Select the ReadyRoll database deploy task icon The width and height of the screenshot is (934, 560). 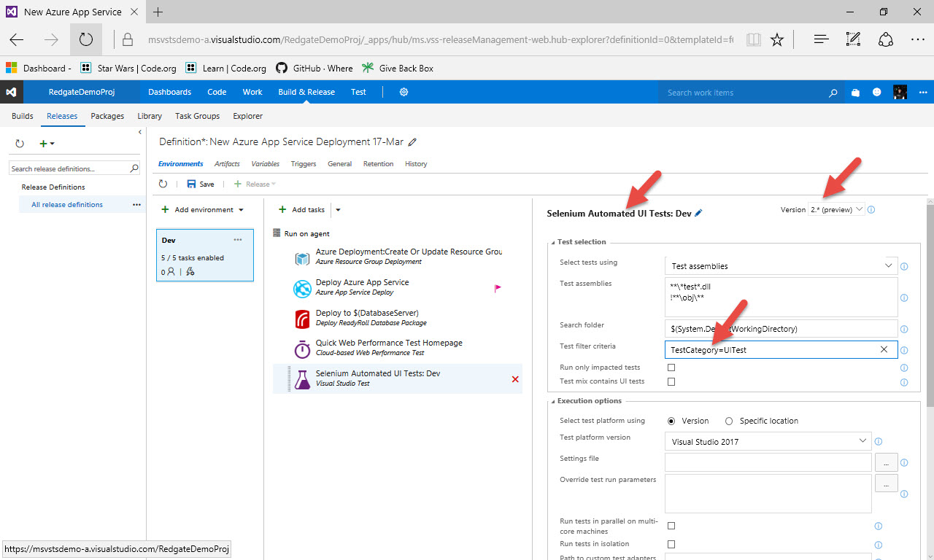(302, 319)
